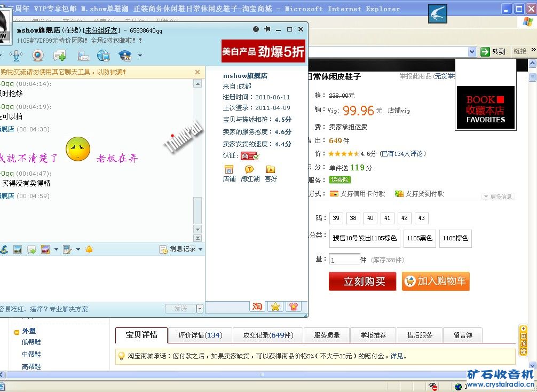Select shoe size 38
The image size is (537, 392).
click(x=353, y=218)
